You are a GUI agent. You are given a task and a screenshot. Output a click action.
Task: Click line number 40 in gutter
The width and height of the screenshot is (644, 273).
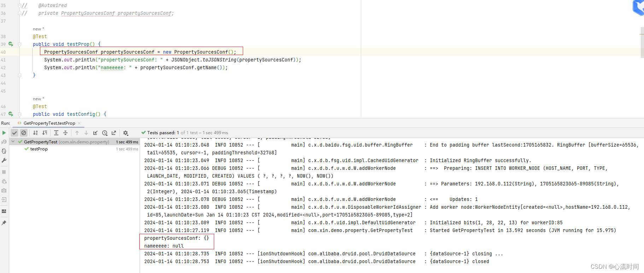[3, 52]
